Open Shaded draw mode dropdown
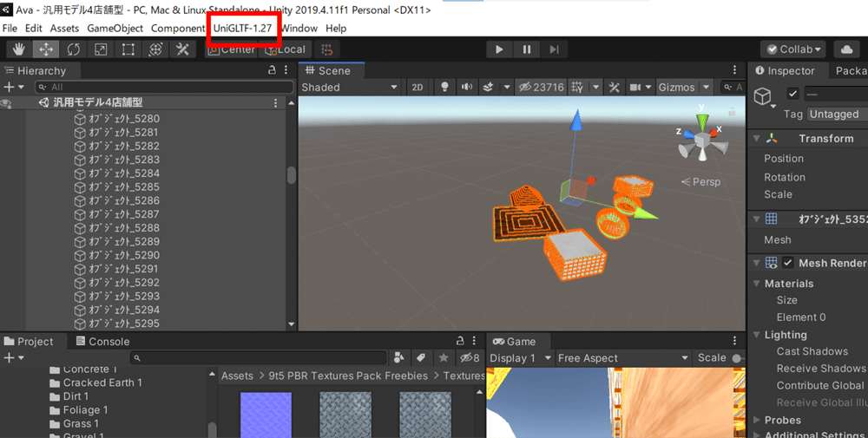The width and height of the screenshot is (868, 438). pyautogui.click(x=349, y=87)
